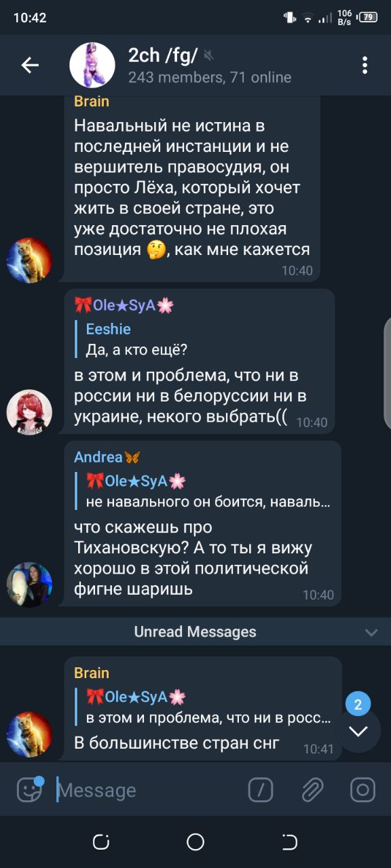Viewport: 391px width, 868px height.
Task: Open the 2ch /fg/ group profile picture
Action: pyautogui.click(x=92, y=65)
